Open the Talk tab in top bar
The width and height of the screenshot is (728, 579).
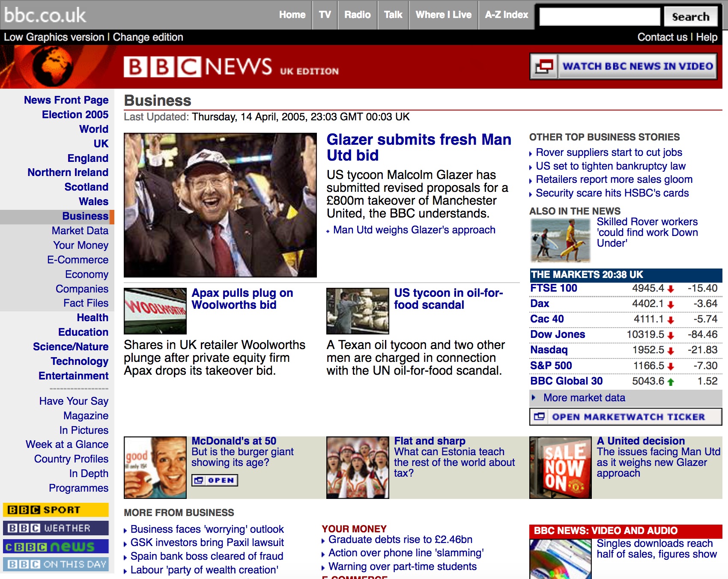point(393,15)
